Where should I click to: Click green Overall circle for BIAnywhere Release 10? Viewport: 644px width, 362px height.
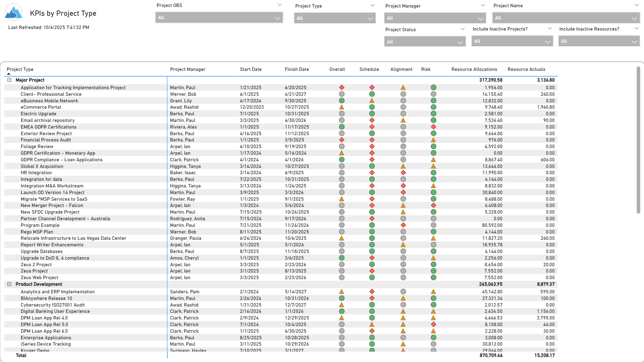[342, 298]
